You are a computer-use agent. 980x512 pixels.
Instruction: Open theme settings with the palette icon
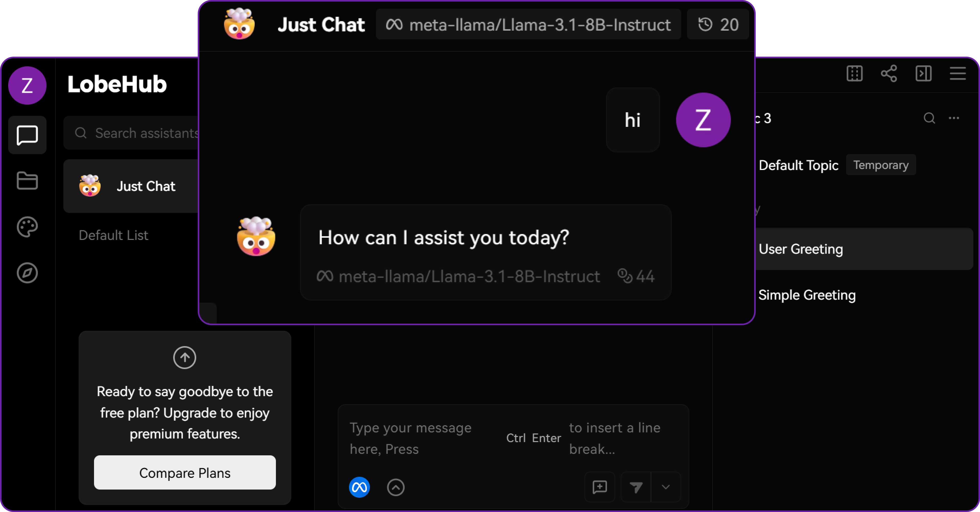[27, 227]
